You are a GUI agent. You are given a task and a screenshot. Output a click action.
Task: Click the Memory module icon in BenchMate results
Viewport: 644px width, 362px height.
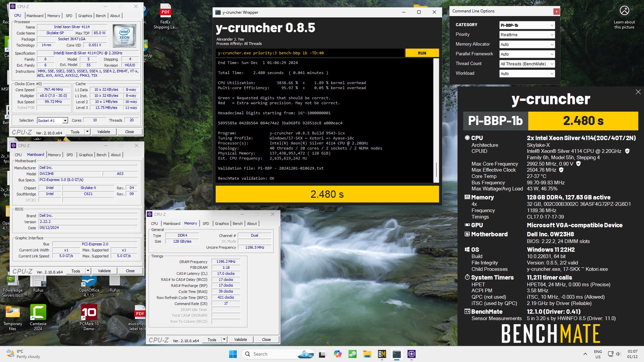click(467, 197)
